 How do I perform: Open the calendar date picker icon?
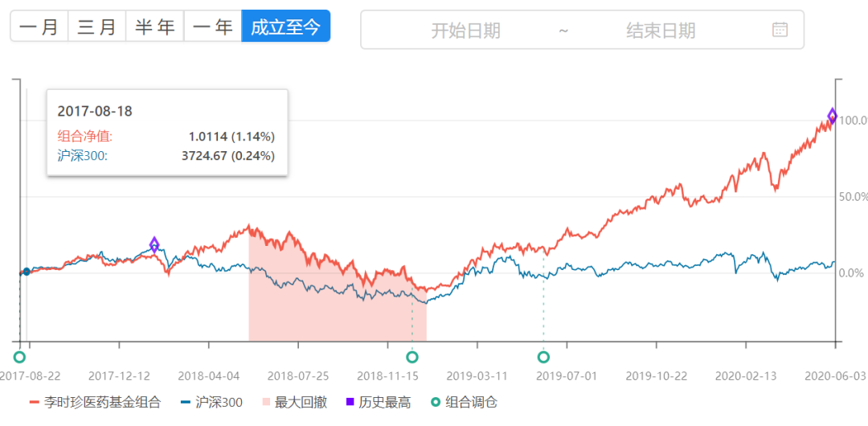(x=780, y=30)
